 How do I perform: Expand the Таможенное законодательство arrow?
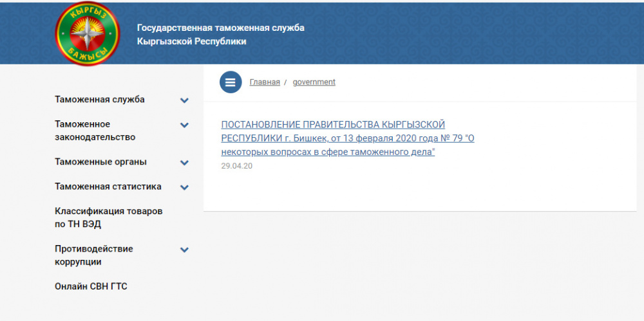184,125
